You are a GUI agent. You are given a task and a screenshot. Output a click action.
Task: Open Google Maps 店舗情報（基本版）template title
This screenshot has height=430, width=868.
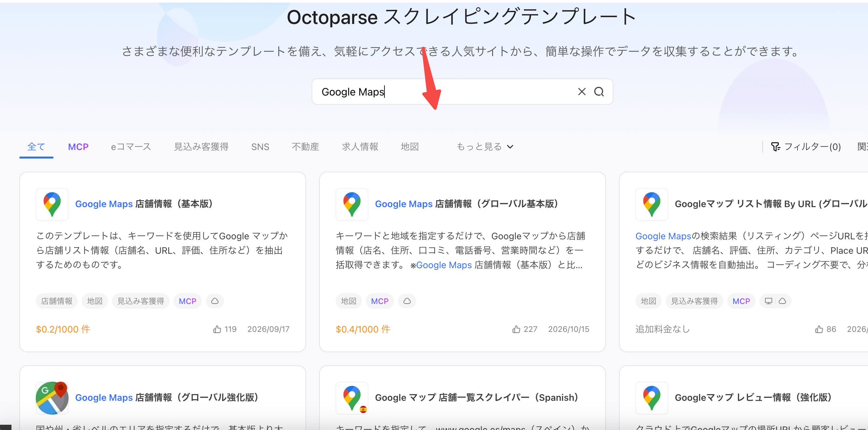(144, 204)
